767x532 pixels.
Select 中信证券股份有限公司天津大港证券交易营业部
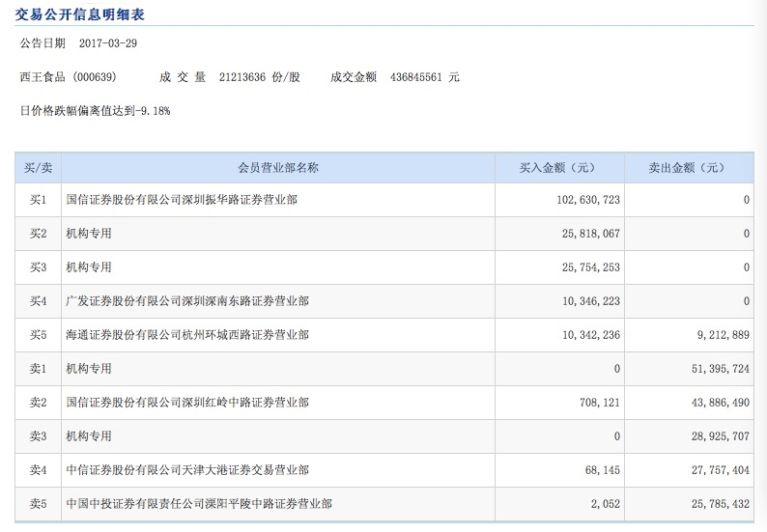coord(187,469)
